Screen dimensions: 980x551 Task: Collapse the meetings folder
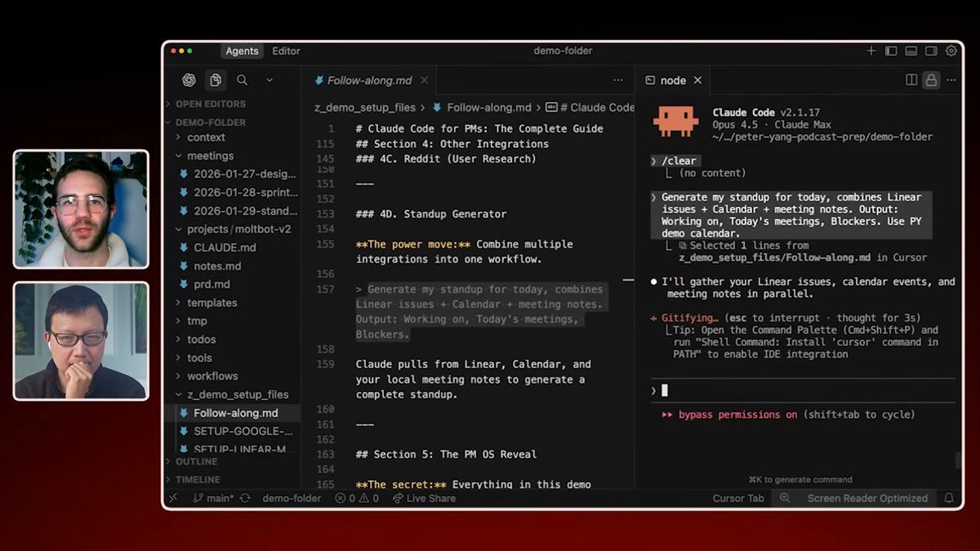click(x=210, y=156)
